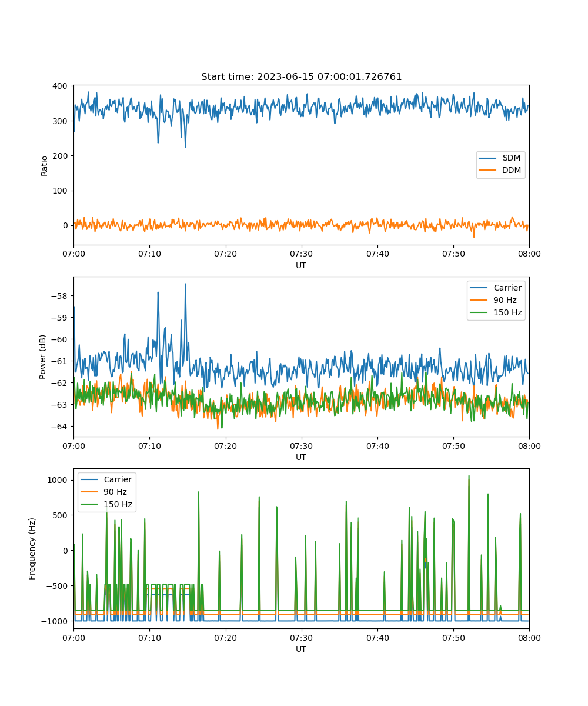588x706 pixels.
Task: Click the 'UT' x-axis label under Power plot
Action: coord(301,457)
